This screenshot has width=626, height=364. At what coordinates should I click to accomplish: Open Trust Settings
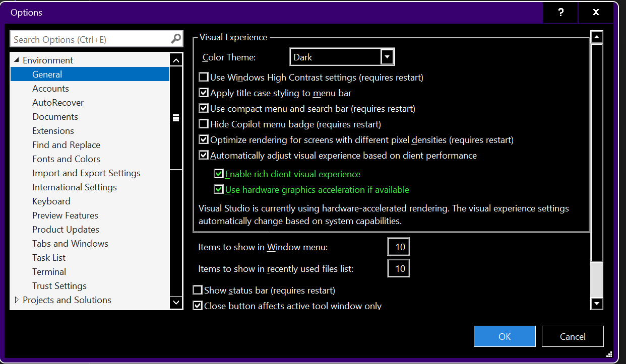pos(59,285)
